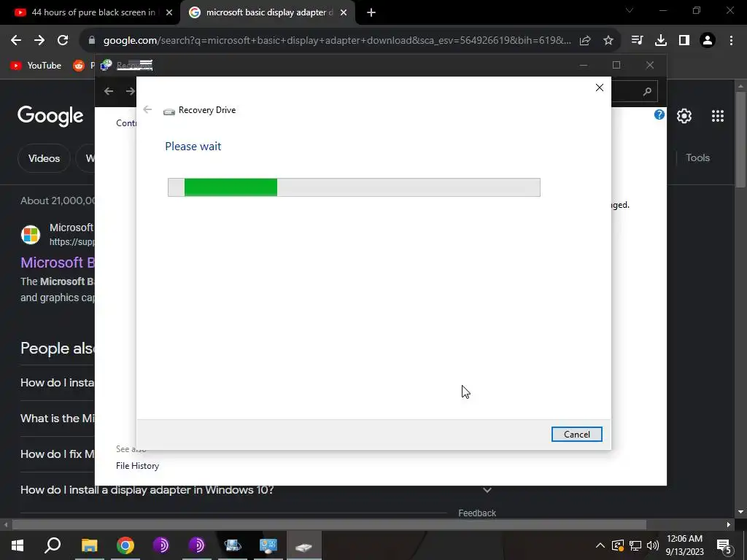
Task: Click the Microsoft result favicon
Action: (31, 234)
